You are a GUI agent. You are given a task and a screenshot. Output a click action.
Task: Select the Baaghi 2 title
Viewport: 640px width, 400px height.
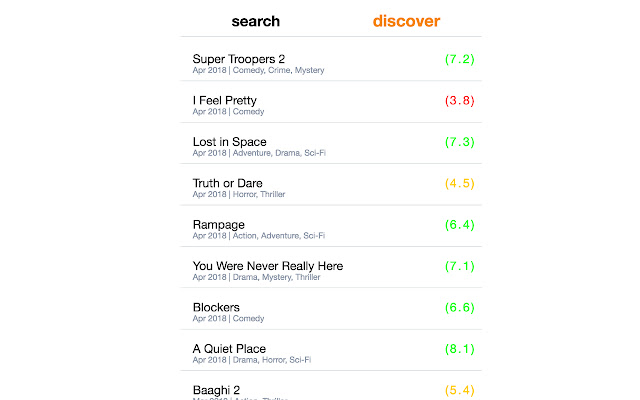[x=216, y=389]
